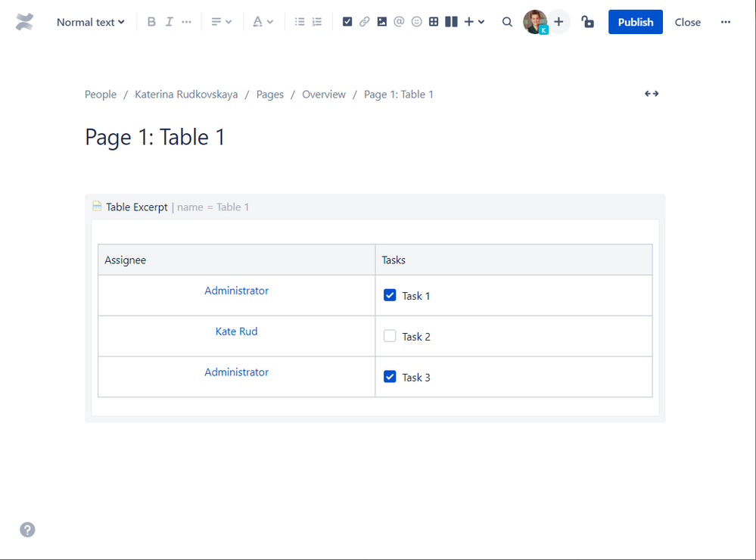Uncheck the Task 3 checkbox
This screenshot has width=756, height=560.
coord(390,376)
